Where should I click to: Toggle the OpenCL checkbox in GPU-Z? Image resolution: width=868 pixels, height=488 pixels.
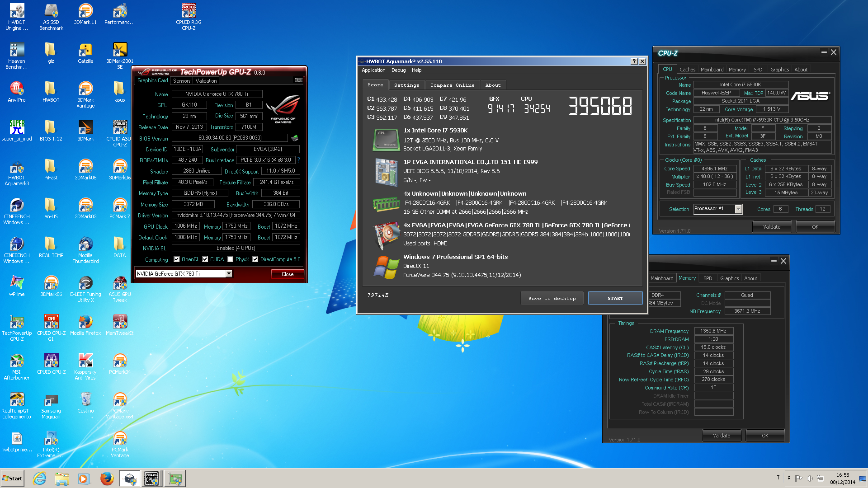(177, 259)
